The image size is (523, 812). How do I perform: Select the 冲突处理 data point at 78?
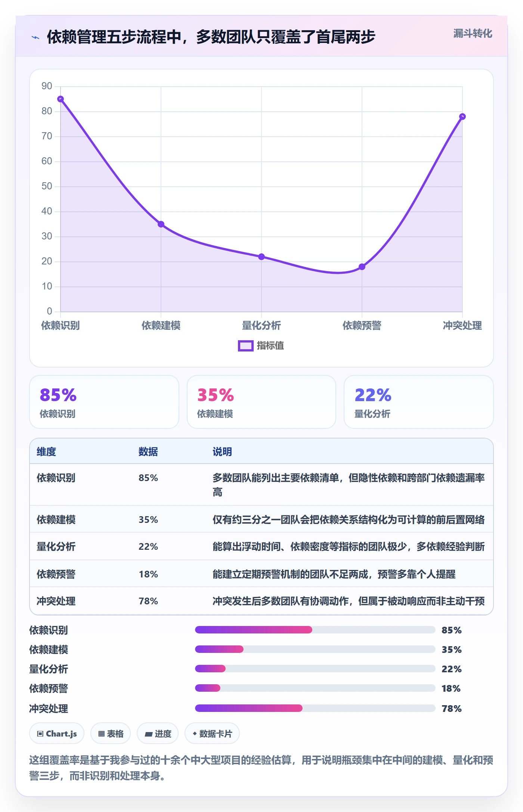[462, 117]
